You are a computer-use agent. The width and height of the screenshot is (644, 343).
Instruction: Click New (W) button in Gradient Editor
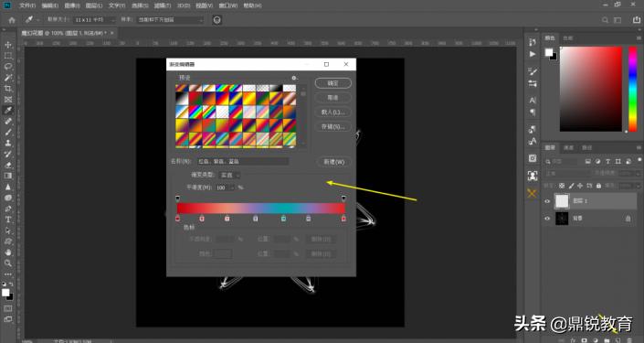pyautogui.click(x=334, y=162)
